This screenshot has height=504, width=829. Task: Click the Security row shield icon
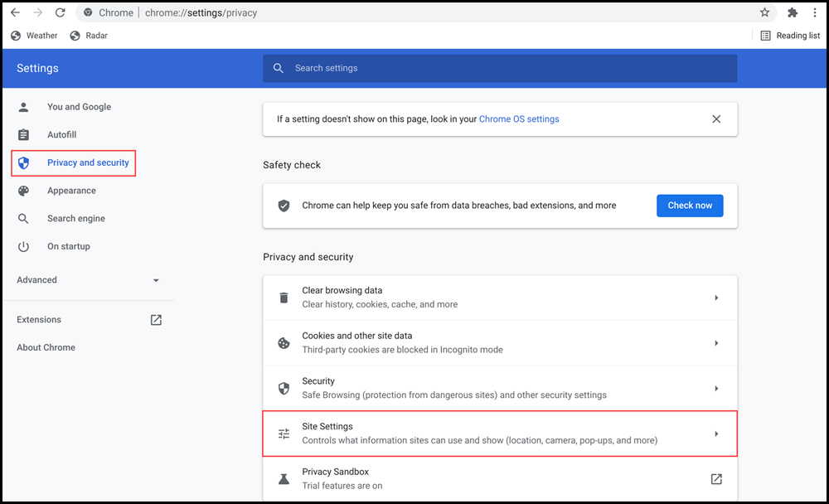(284, 389)
